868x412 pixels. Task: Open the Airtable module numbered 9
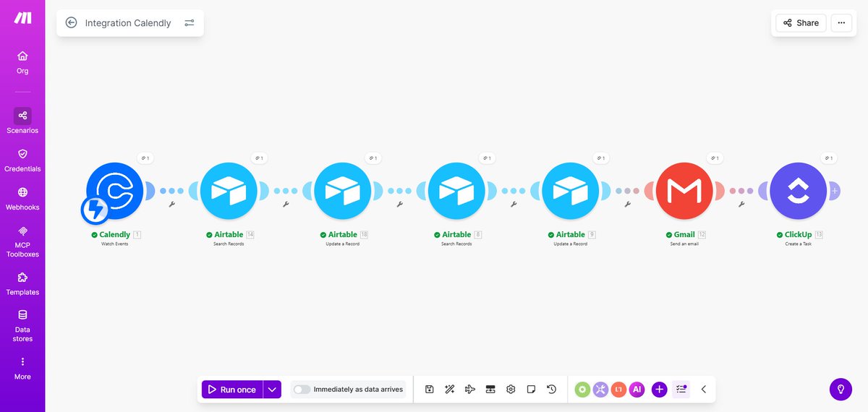pyautogui.click(x=570, y=191)
